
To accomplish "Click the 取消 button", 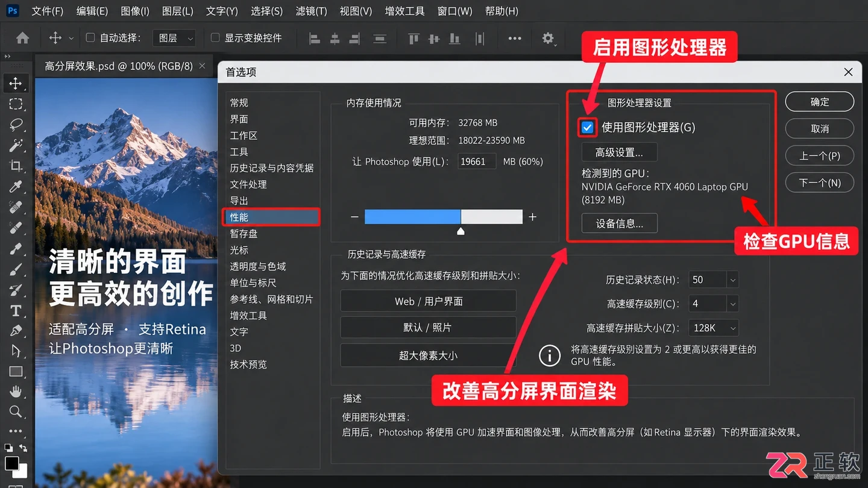I will [820, 128].
